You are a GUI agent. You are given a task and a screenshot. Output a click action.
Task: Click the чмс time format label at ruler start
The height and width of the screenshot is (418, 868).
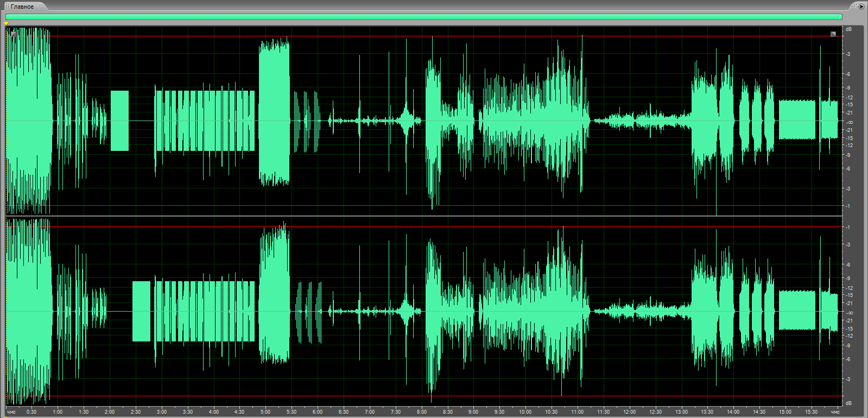pos(11,411)
